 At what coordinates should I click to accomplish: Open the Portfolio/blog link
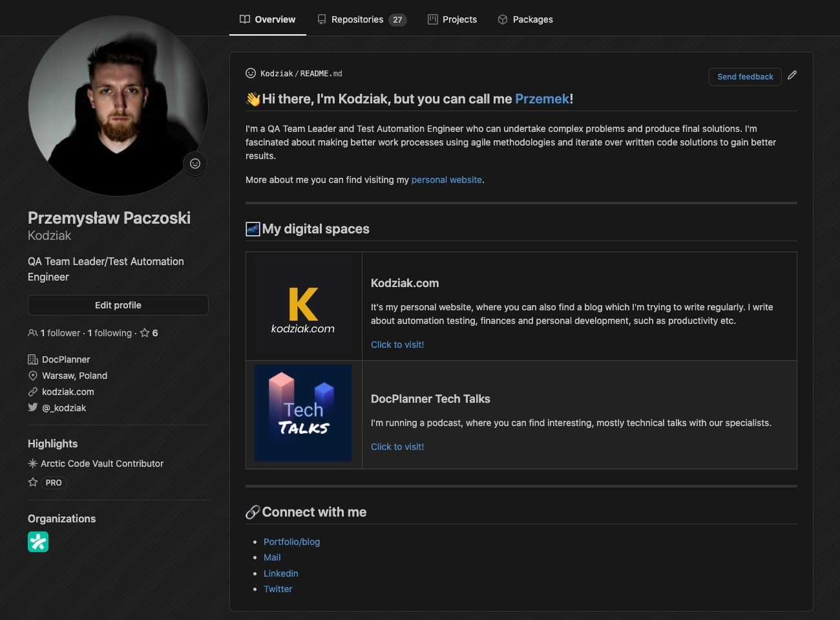point(291,542)
